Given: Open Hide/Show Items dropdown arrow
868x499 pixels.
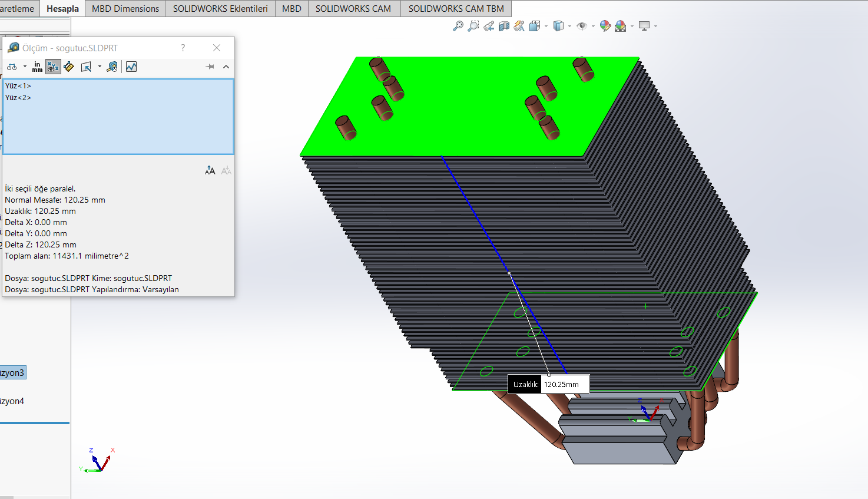Looking at the screenshot, I should [x=593, y=27].
